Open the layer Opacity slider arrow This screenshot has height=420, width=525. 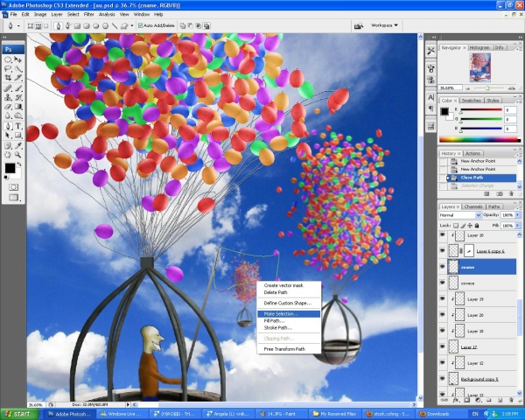(x=518, y=215)
